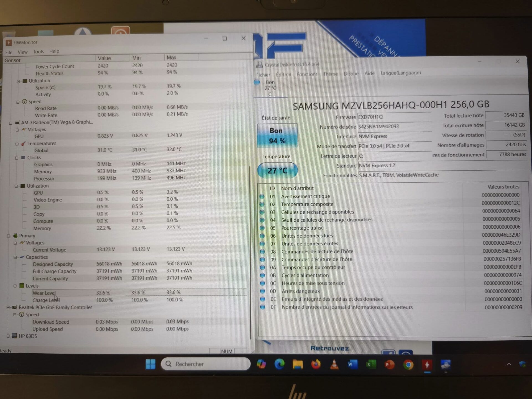Image resolution: width=532 pixels, height=399 pixels.
Task: Launch VLC from the taskbar
Action: tap(334, 364)
